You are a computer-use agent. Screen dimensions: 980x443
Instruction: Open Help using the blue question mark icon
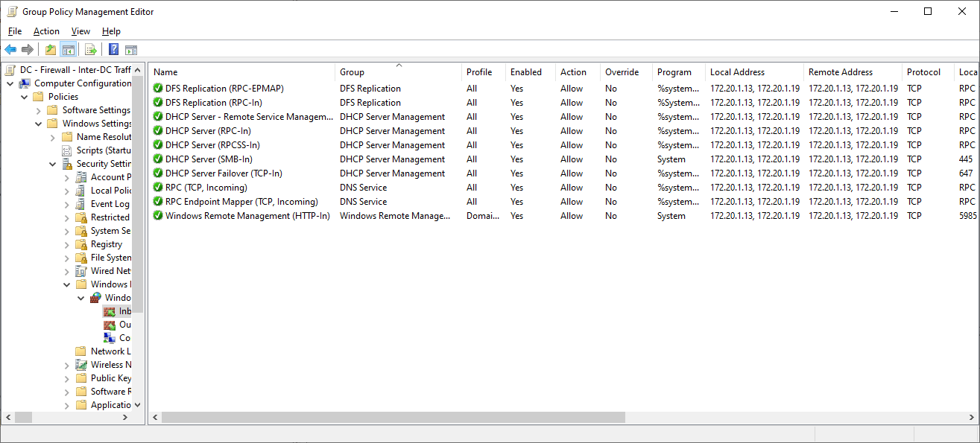[x=113, y=49]
